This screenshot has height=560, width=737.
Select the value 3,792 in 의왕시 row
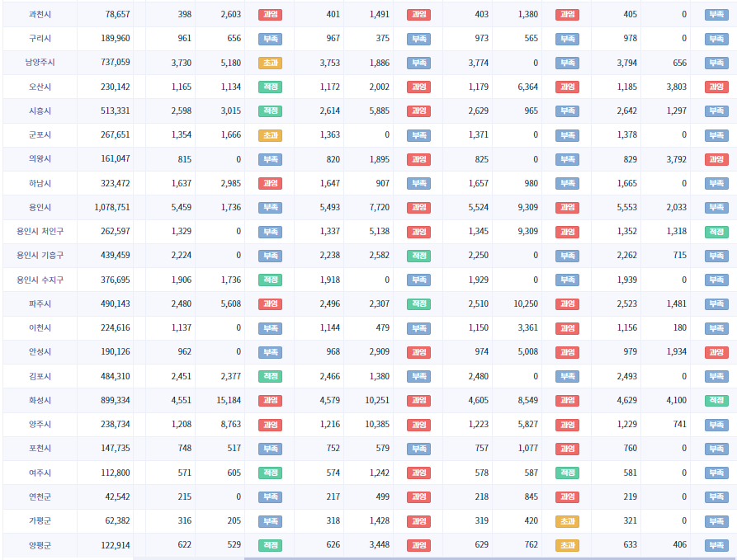677,159
